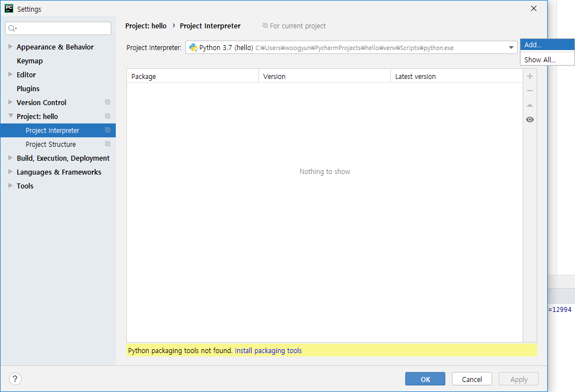This screenshot has width=575, height=392.
Task: Click the uninstall package minus icon
Action: (529, 91)
